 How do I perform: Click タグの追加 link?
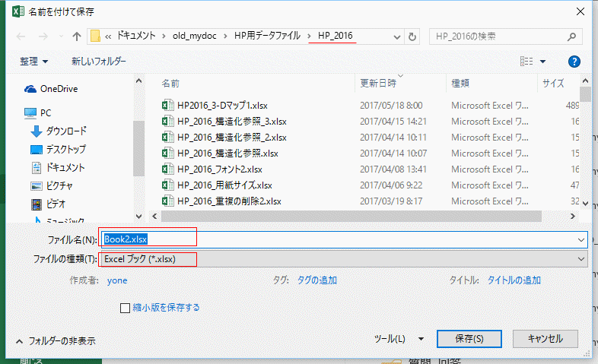(x=316, y=280)
